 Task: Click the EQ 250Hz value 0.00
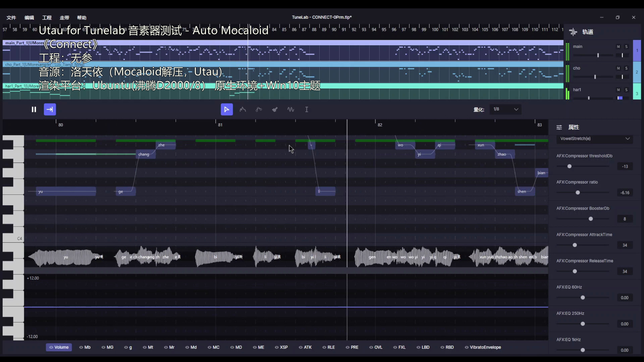pyautogui.click(x=625, y=324)
